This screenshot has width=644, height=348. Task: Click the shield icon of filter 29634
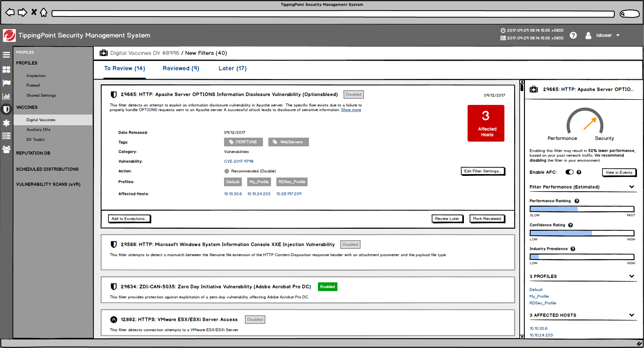point(114,287)
